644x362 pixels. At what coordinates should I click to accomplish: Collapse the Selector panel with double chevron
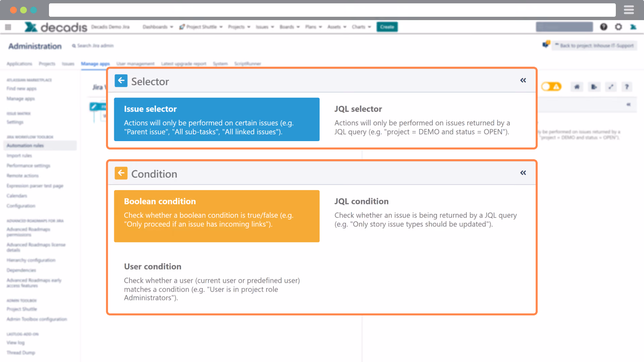point(523,80)
